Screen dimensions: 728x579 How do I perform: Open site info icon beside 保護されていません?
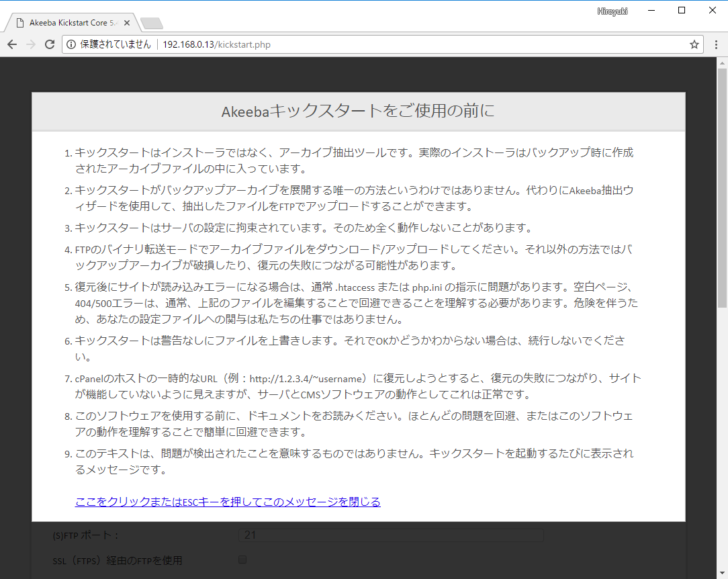[71, 44]
